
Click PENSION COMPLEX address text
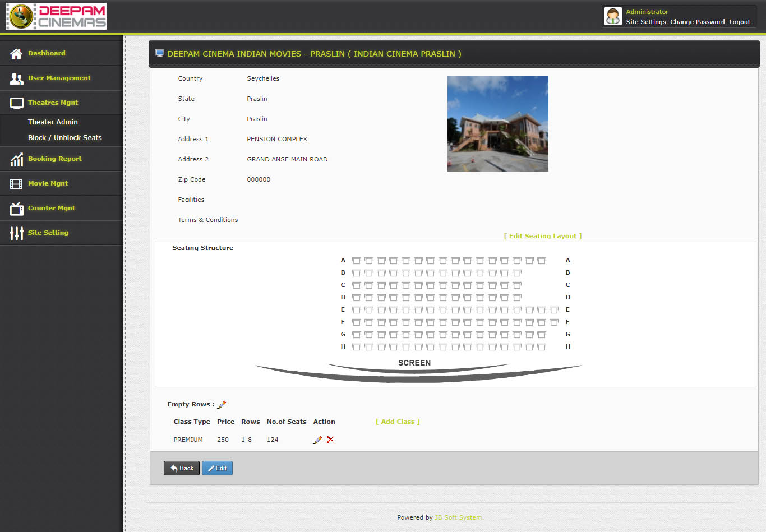[277, 139]
